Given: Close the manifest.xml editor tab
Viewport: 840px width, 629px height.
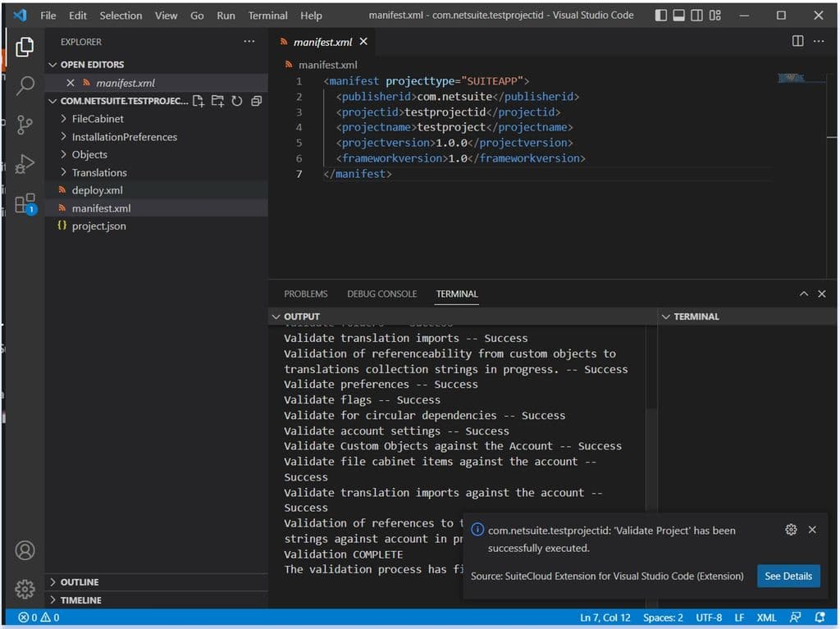Looking at the screenshot, I should coord(363,41).
